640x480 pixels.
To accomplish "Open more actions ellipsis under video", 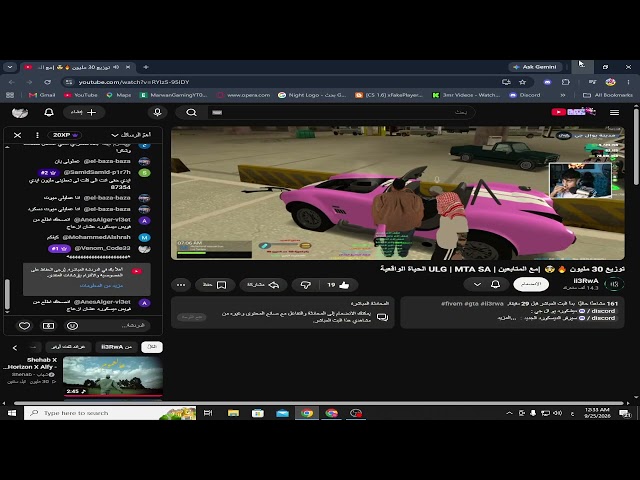I will (x=181, y=285).
